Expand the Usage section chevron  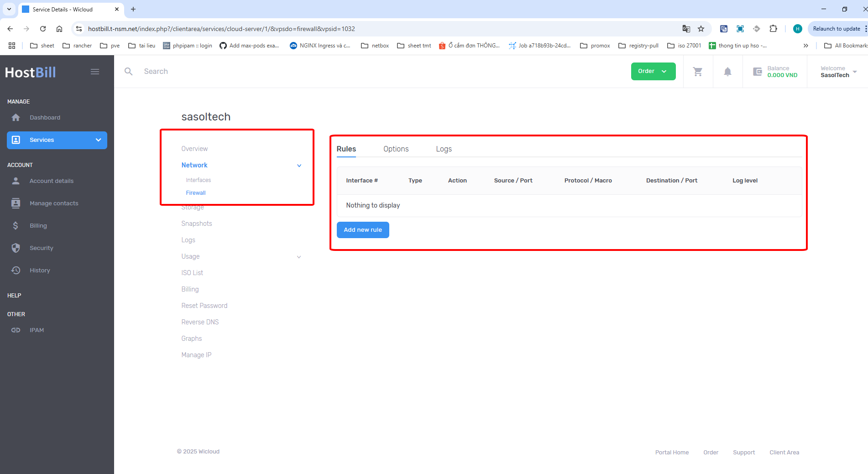pyautogui.click(x=299, y=257)
